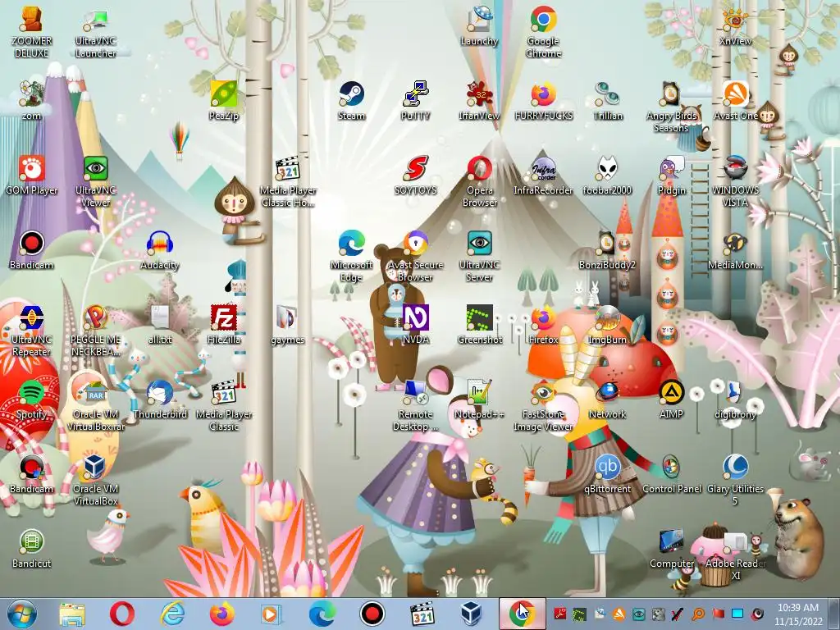The width and height of the screenshot is (840, 630).
Task: Select the ImgBurn desktop icon
Action: [x=608, y=325]
